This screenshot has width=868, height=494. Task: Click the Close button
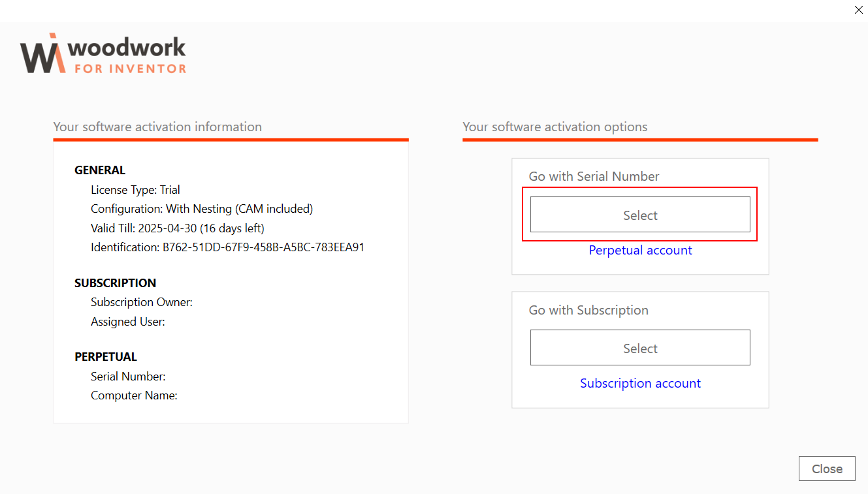(x=827, y=469)
